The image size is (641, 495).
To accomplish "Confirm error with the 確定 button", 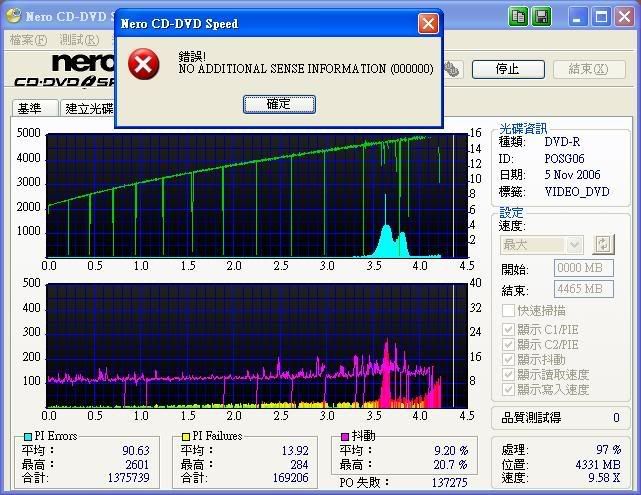I will pos(279,105).
